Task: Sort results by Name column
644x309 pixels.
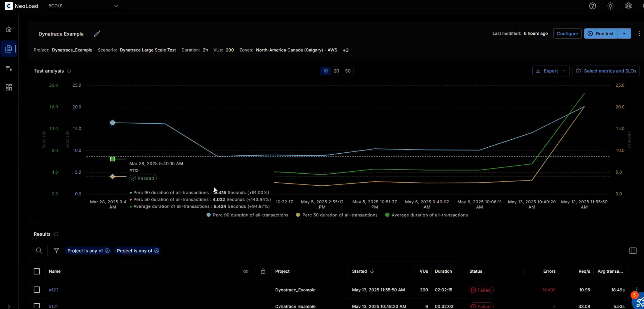Action: (55, 272)
